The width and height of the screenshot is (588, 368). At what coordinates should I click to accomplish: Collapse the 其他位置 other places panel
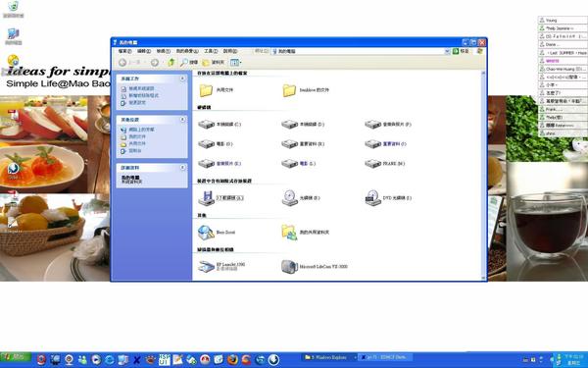point(182,120)
